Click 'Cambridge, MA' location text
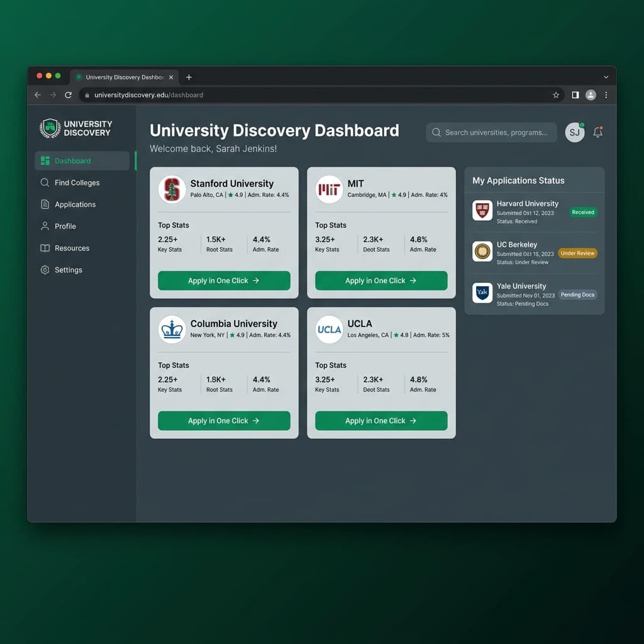 pyautogui.click(x=367, y=195)
